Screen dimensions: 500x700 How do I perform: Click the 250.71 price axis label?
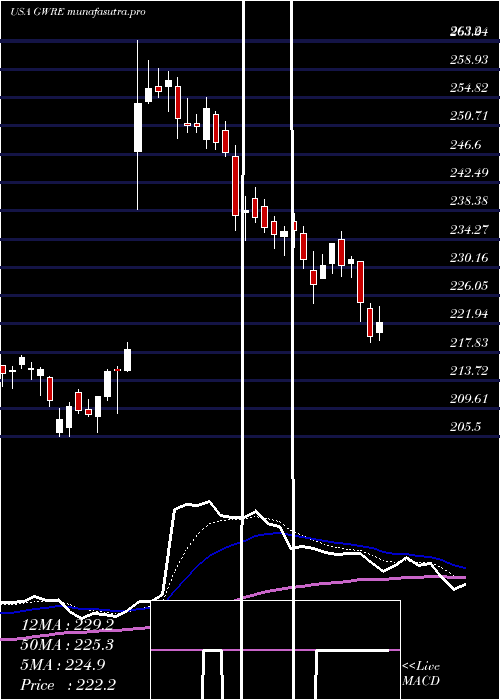[x=468, y=116]
